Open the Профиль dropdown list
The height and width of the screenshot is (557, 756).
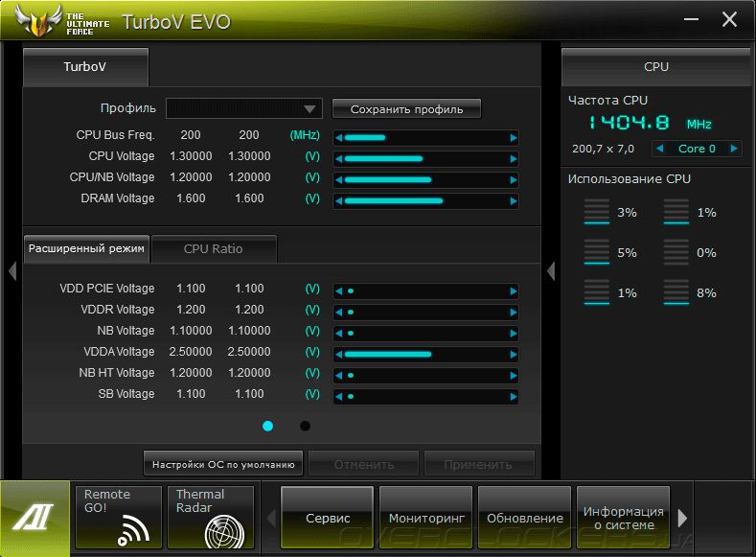click(244, 108)
